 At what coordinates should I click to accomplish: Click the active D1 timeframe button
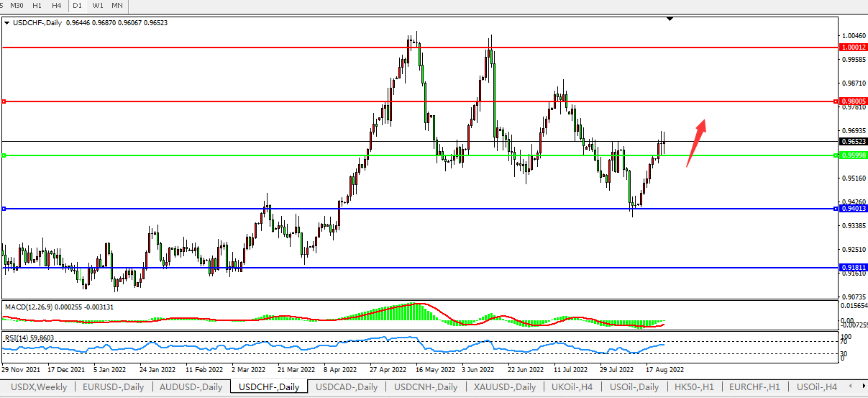(77, 6)
